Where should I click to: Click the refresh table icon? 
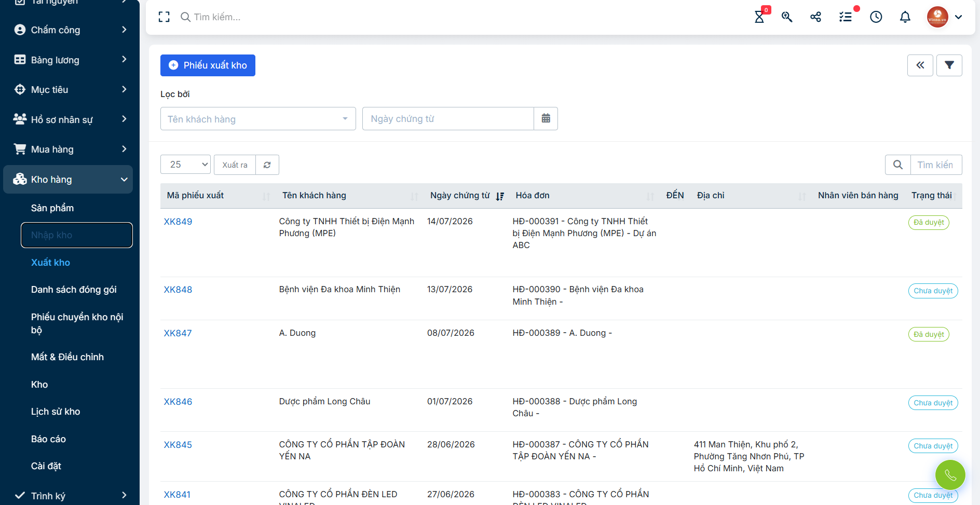267,165
